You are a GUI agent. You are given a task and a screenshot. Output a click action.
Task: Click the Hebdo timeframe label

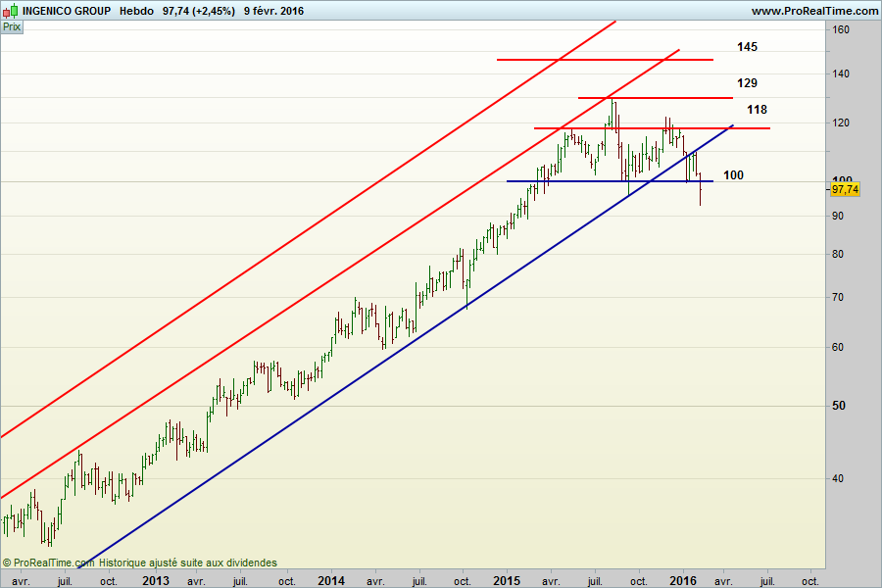(135, 11)
